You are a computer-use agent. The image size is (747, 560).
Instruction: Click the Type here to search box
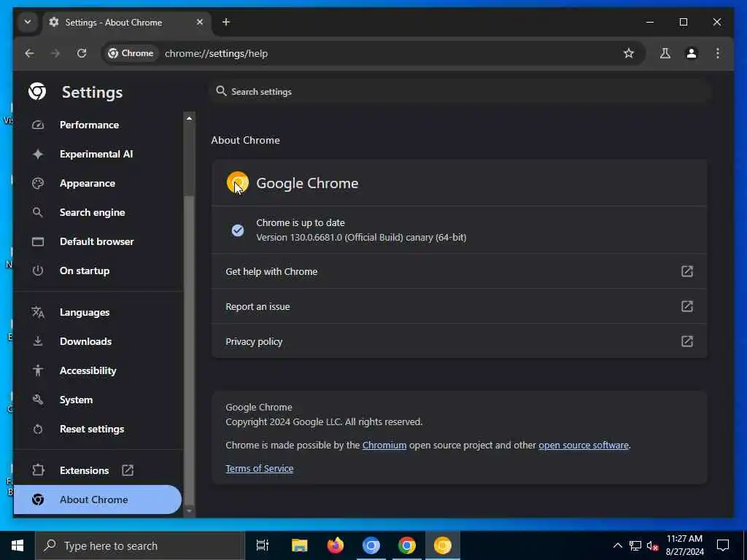click(x=141, y=545)
